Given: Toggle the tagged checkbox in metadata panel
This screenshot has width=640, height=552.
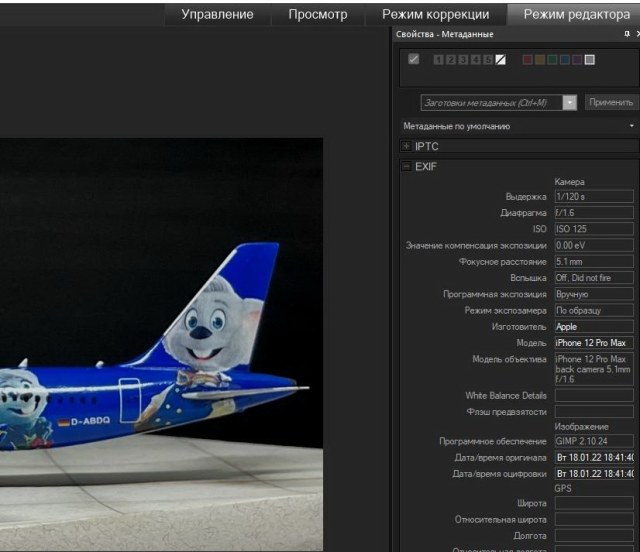Looking at the screenshot, I should click(x=414, y=60).
